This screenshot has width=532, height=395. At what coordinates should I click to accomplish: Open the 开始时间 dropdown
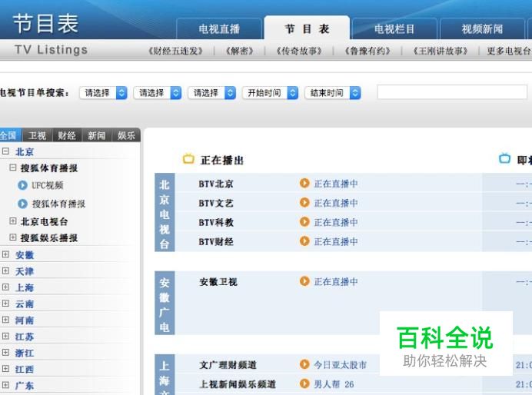click(x=271, y=93)
